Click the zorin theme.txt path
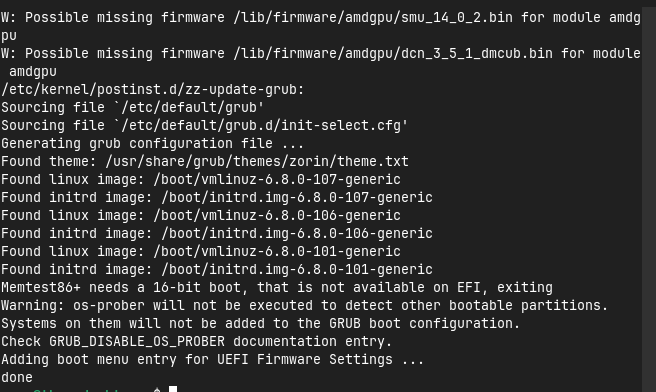This screenshot has width=656, height=392. point(257,161)
